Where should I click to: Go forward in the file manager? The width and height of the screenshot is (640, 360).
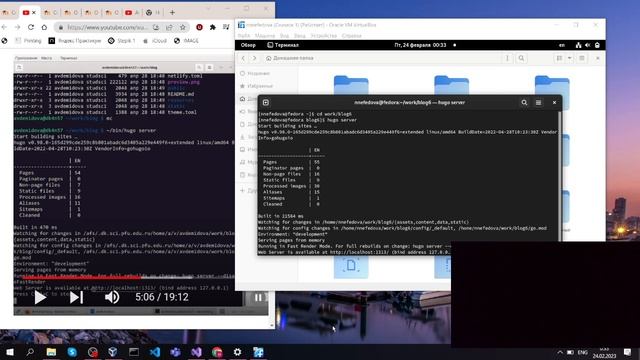click(255, 58)
